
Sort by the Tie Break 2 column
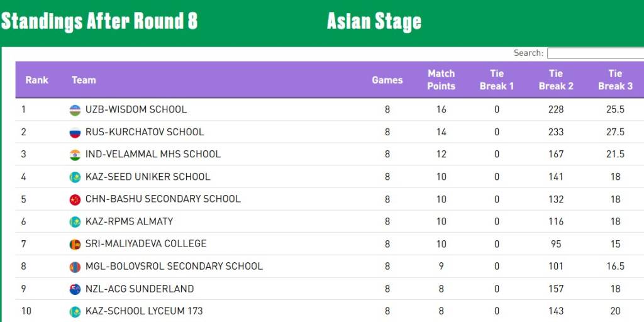[x=556, y=80]
